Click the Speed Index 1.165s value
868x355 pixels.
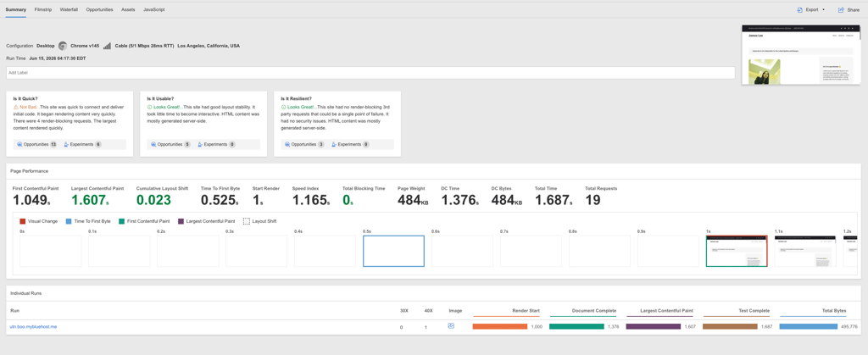(312, 200)
